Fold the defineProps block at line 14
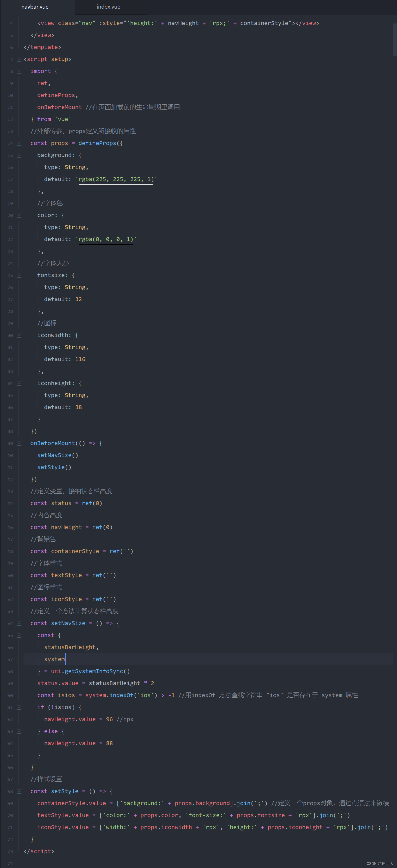Screen dimensions: 397x868 [19, 143]
